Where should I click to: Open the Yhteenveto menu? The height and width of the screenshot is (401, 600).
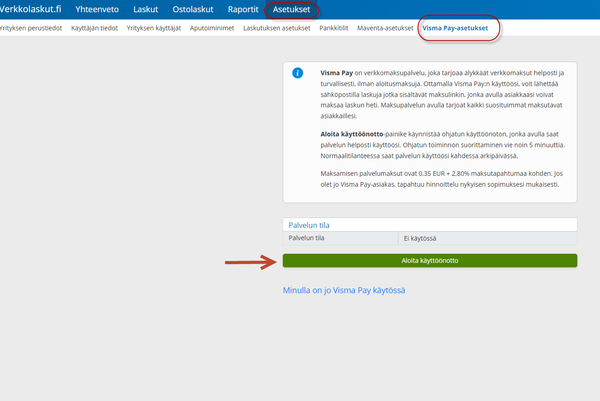click(97, 10)
